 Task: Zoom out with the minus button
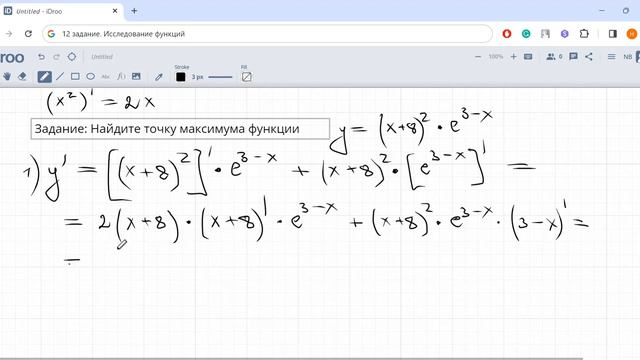[478, 57]
